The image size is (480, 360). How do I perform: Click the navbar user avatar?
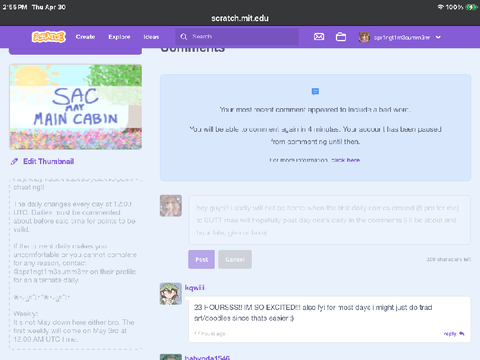coord(364,37)
